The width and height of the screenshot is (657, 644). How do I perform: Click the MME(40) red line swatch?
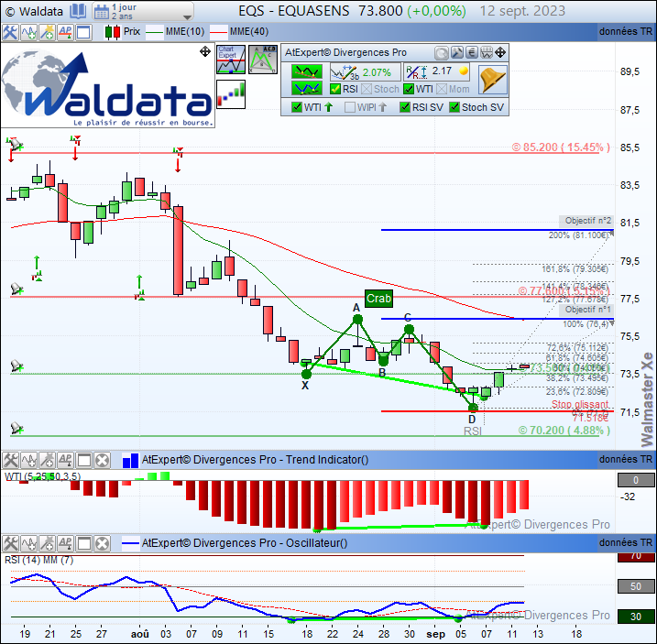point(218,32)
